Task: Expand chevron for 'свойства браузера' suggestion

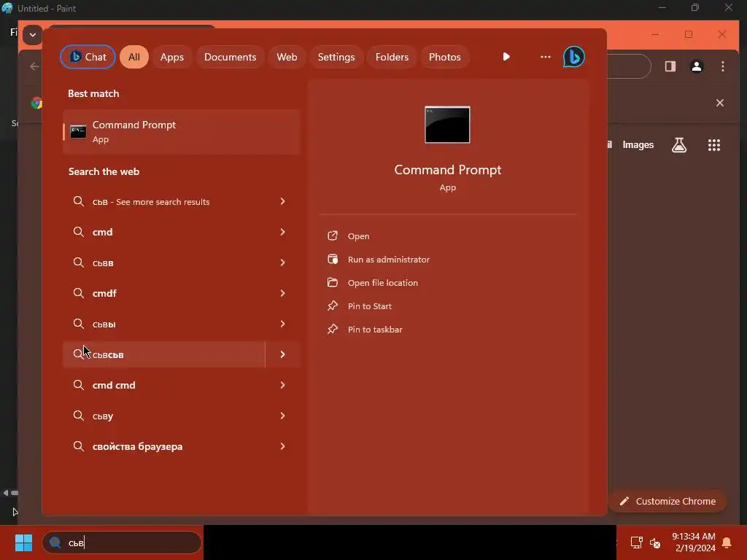Action: pos(282,447)
